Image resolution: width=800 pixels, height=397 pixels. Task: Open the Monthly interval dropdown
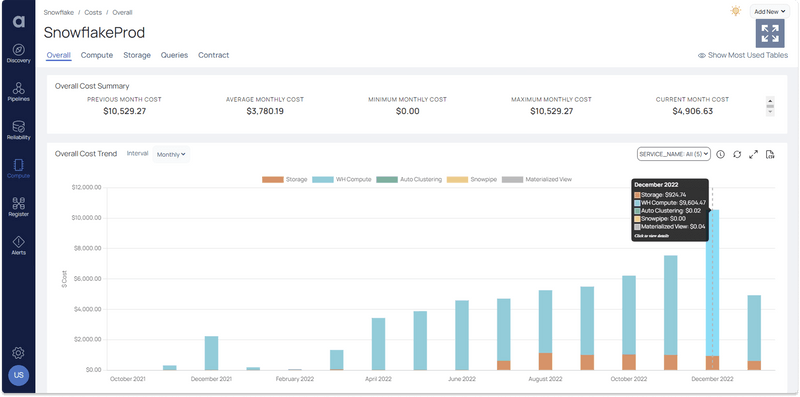pyautogui.click(x=171, y=154)
